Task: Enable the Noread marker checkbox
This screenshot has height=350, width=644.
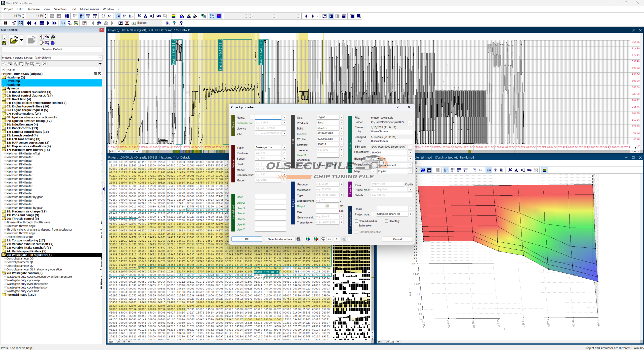Action: coord(356,221)
